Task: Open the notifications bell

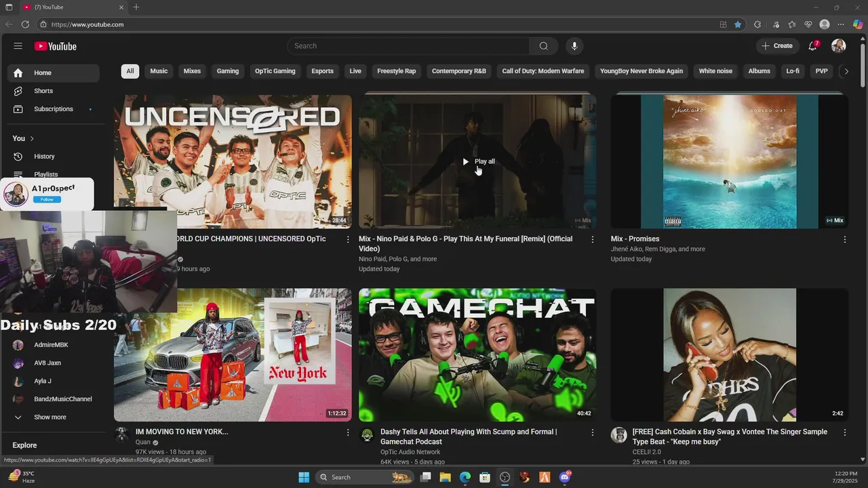Action: (x=812, y=46)
